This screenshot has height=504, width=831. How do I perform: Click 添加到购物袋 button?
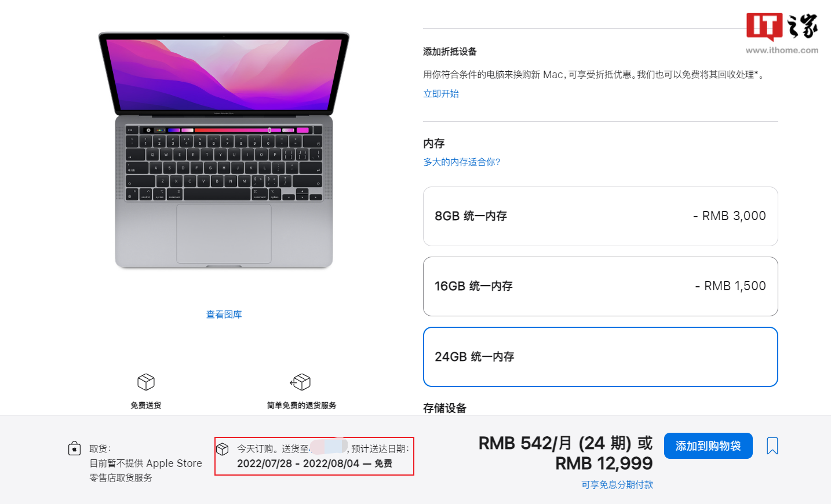pos(708,445)
